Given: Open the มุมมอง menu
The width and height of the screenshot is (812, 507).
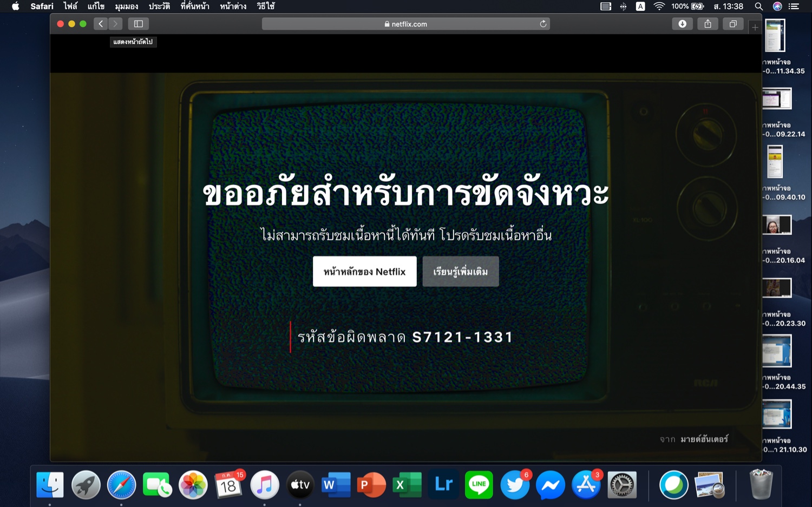Looking at the screenshot, I should click(126, 6).
